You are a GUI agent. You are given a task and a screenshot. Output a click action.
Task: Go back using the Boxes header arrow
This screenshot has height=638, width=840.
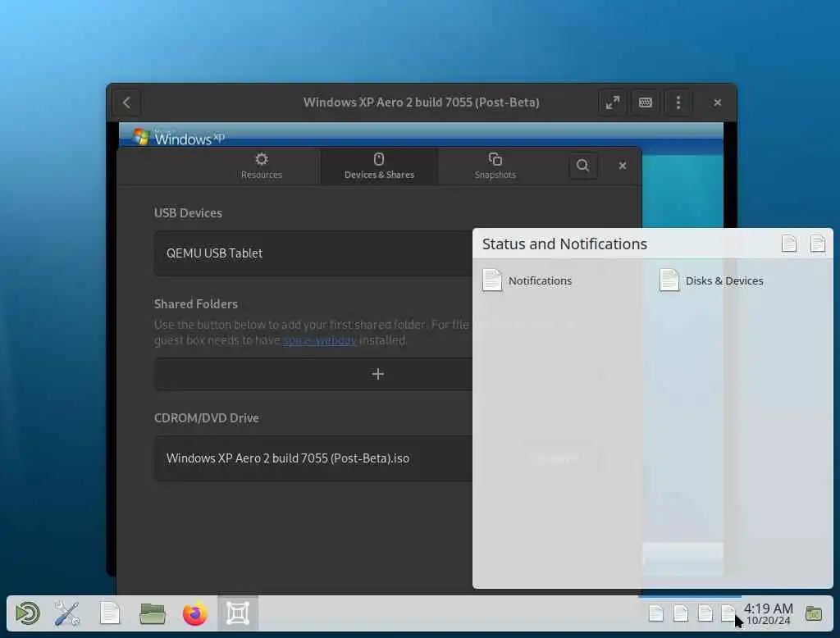click(126, 103)
